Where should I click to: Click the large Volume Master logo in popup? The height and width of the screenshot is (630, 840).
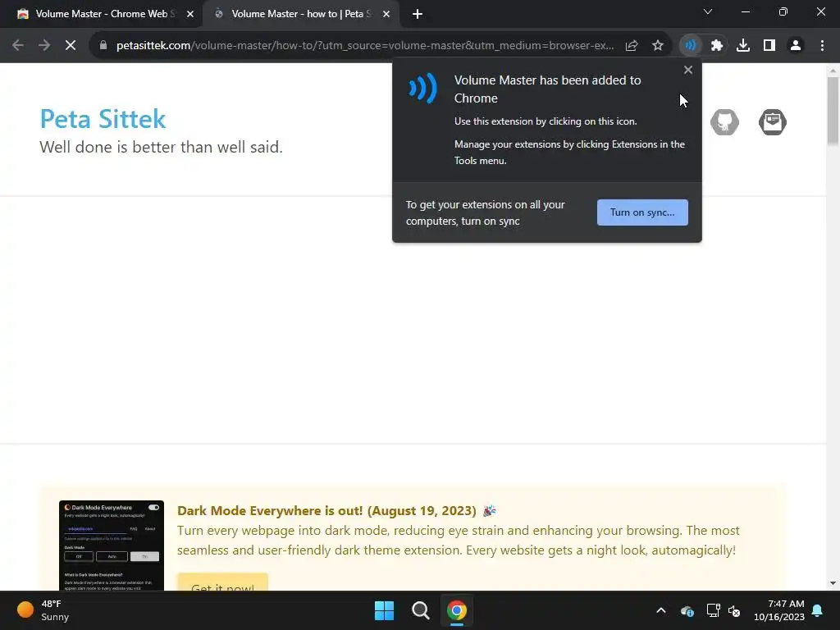pos(423,88)
